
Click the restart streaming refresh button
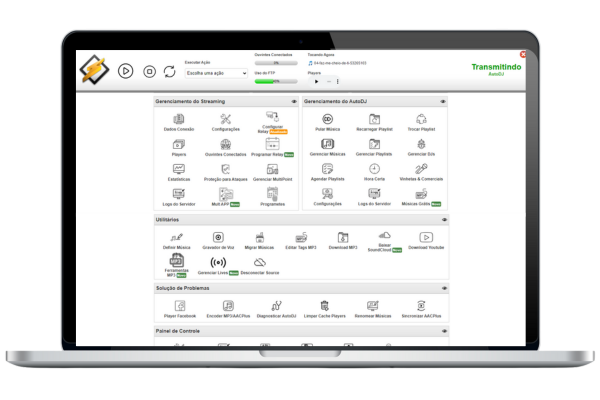click(170, 71)
